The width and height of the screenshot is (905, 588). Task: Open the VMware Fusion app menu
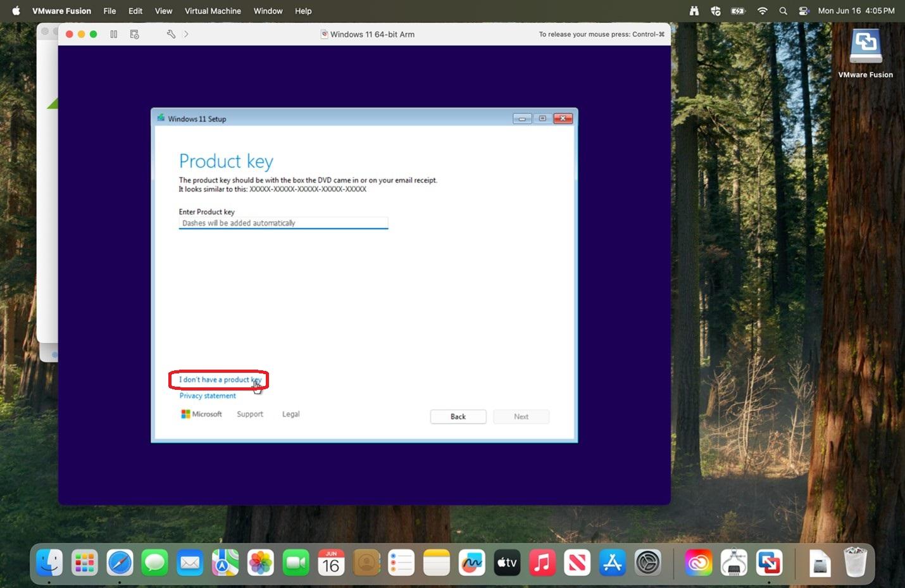61,11
